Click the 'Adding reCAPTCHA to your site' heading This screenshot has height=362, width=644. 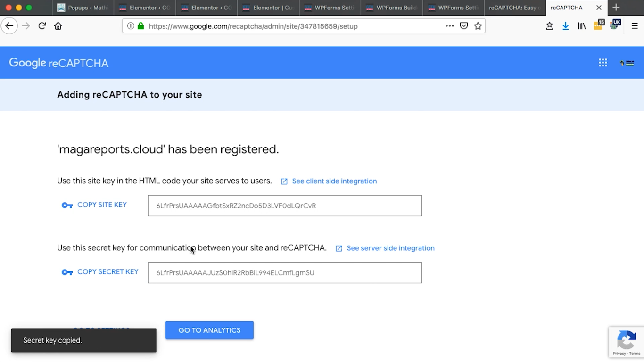click(x=130, y=95)
